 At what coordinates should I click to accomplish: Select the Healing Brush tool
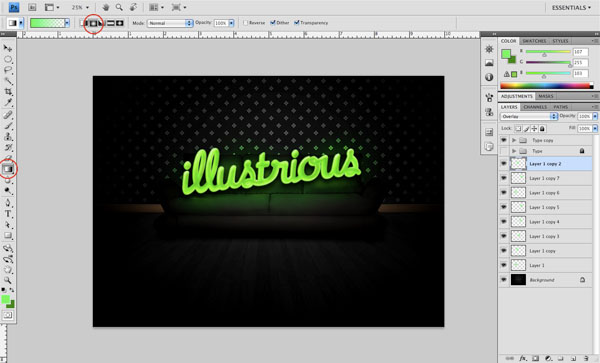point(8,115)
